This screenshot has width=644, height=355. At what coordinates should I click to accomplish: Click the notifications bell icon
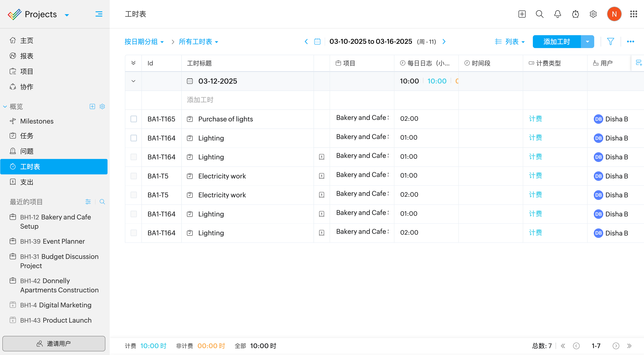point(558,14)
